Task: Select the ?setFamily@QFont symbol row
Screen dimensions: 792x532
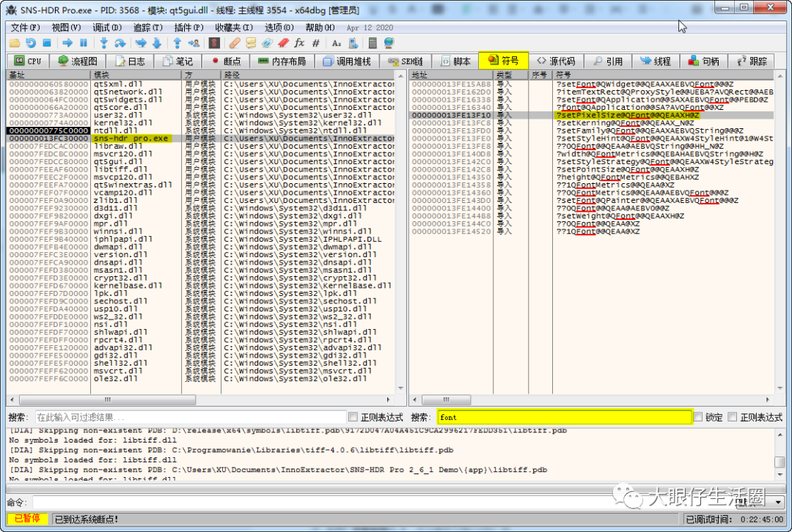Action: tap(592, 130)
